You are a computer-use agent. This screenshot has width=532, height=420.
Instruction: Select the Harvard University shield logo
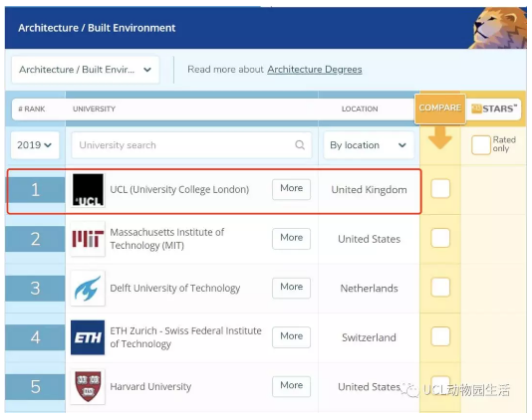tap(88, 386)
